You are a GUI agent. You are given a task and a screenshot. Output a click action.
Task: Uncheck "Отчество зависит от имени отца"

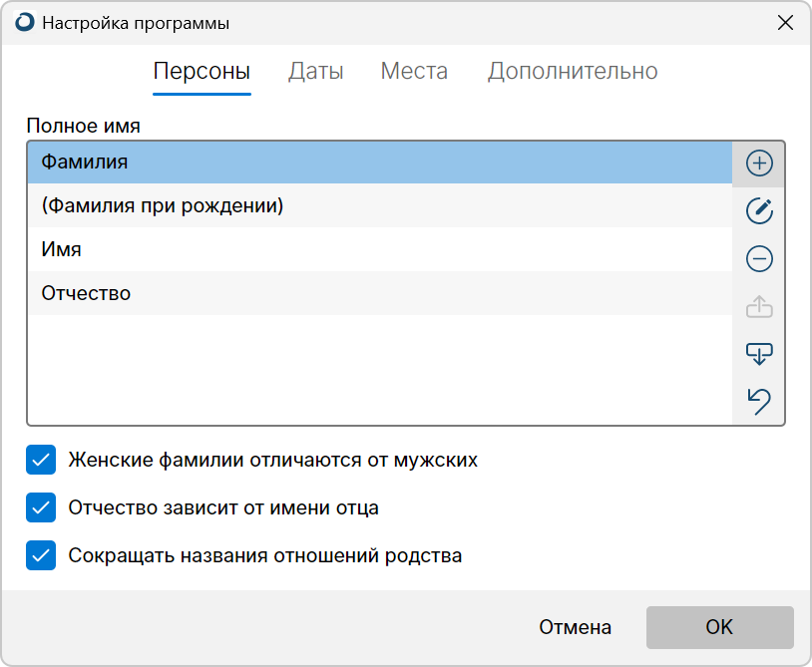41,507
